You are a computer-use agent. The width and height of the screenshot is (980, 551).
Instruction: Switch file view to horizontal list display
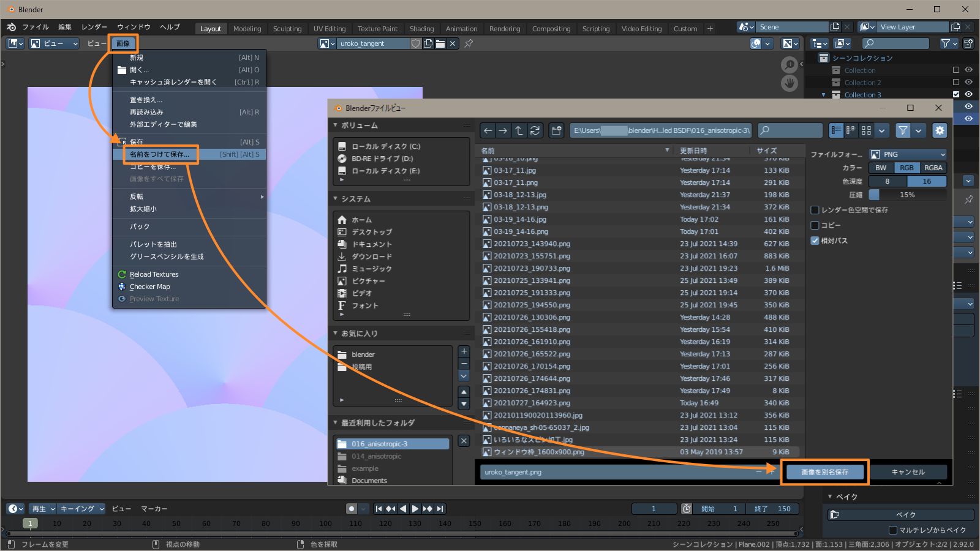click(851, 130)
